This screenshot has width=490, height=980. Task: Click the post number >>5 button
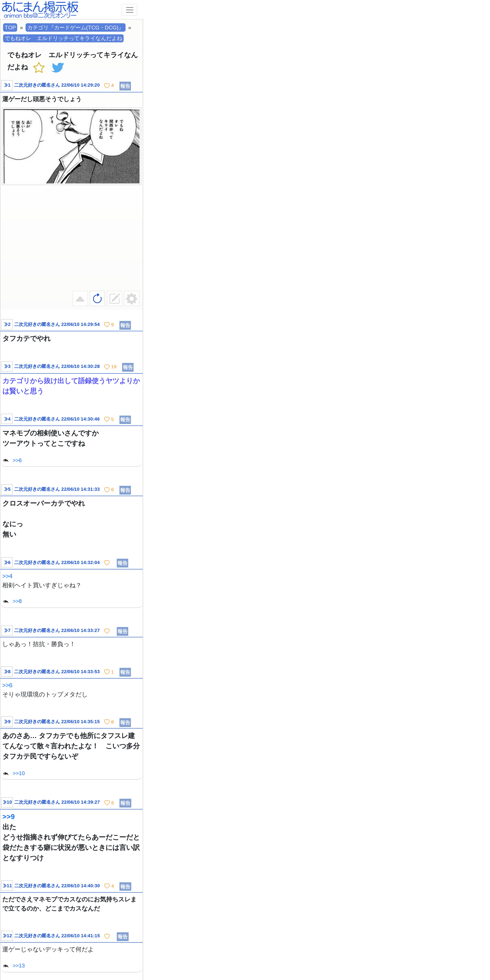click(7, 489)
